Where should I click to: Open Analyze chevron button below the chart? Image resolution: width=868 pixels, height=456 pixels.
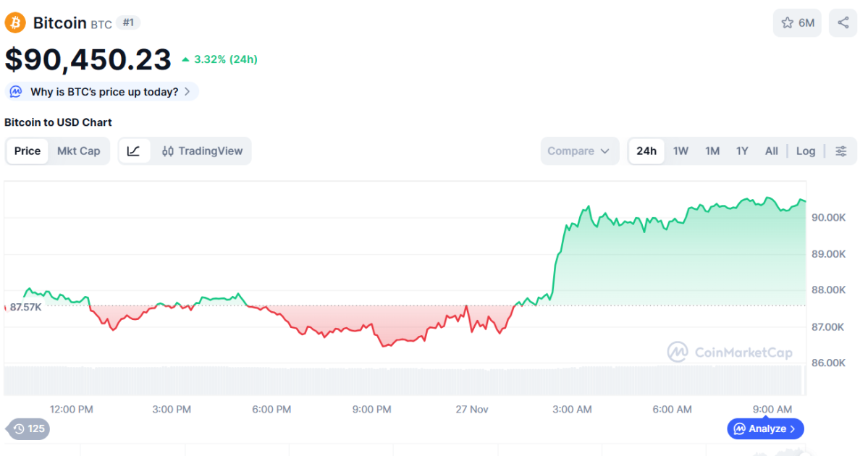[765, 428]
